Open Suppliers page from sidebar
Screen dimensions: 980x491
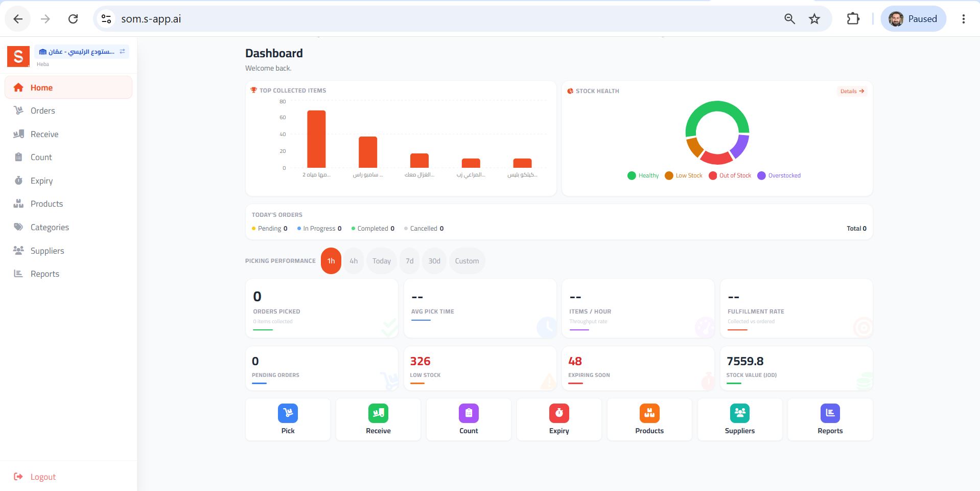68,251
